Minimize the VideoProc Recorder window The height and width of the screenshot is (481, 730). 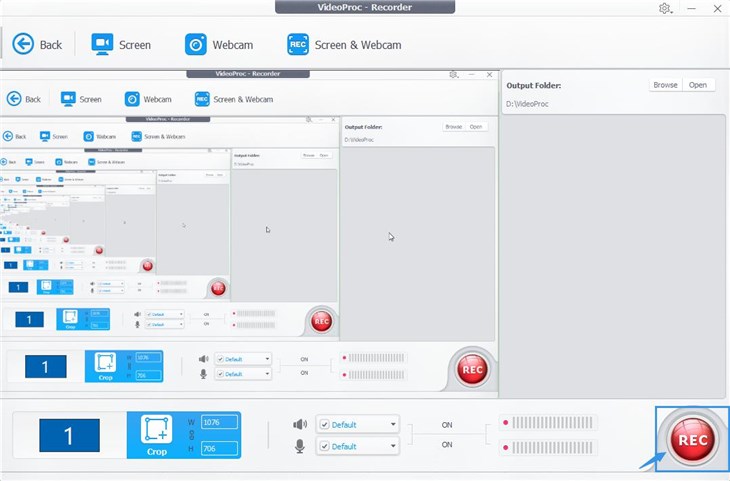pyautogui.click(x=691, y=8)
